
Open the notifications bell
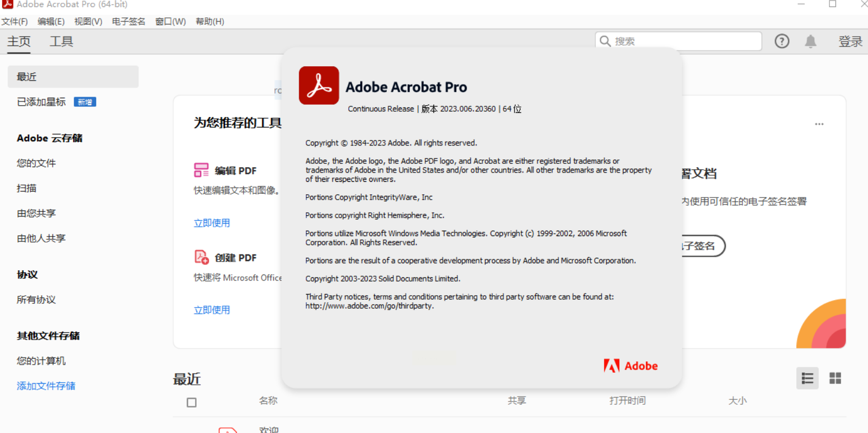(810, 41)
